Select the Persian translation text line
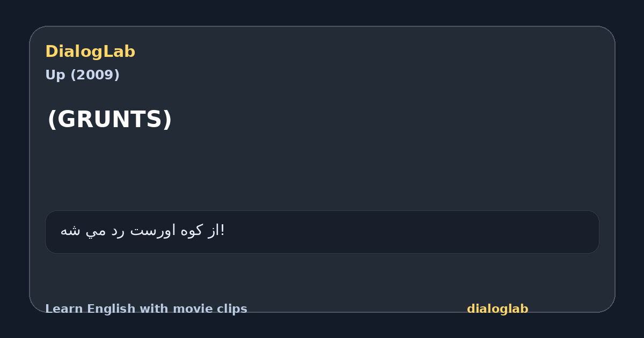 [142, 231]
